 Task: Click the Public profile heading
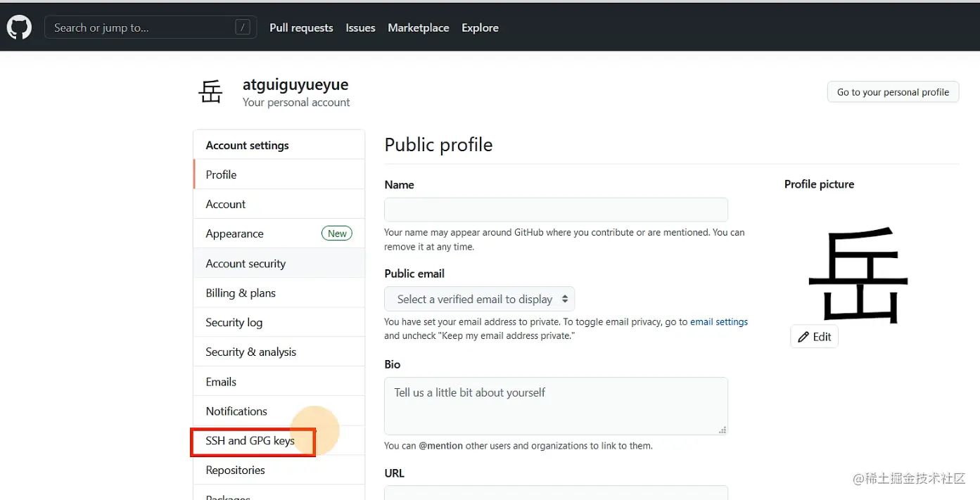click(x=438, y=145)
